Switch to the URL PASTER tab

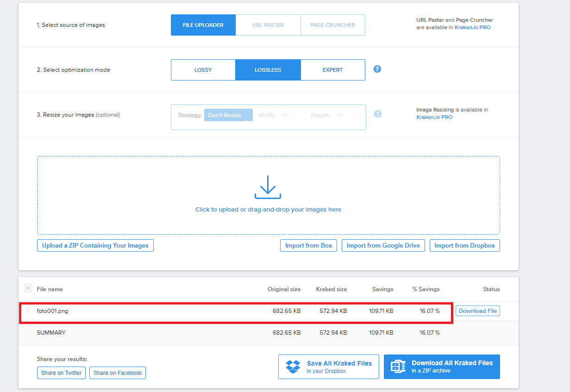(268, 25)
